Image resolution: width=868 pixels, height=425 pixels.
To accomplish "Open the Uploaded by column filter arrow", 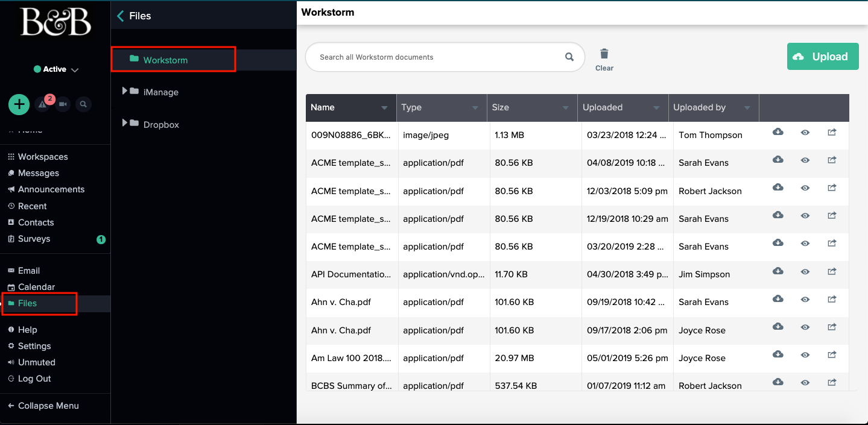I will pyautogui.click(x=747, y=108).
